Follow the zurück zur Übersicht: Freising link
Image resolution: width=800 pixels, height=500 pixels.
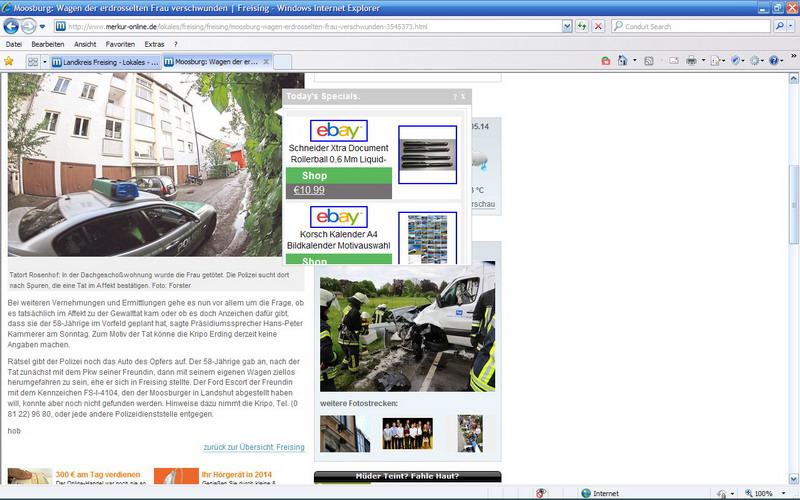(x=254, y=447)
